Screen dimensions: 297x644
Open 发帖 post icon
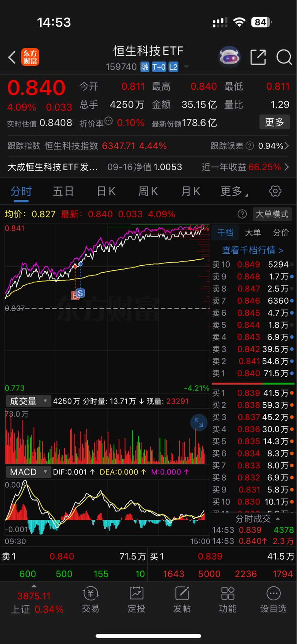click(182, 600)
